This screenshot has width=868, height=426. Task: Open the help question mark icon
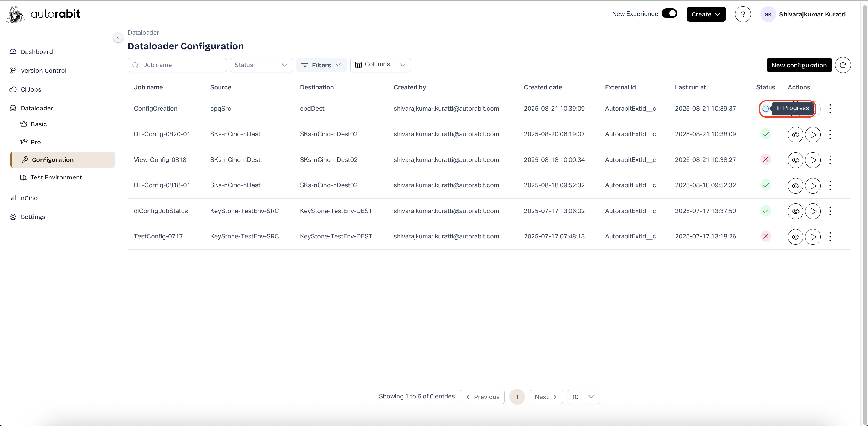coord(743,14)
